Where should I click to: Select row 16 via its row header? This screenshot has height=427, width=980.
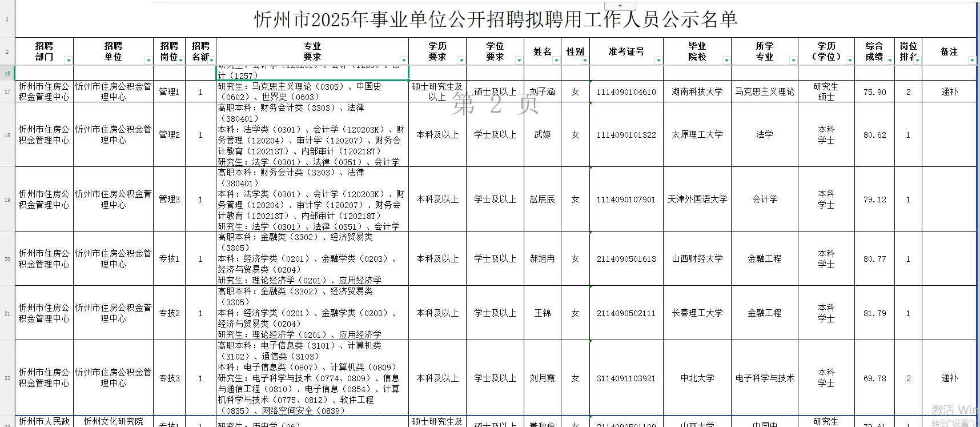pos(7,73)
